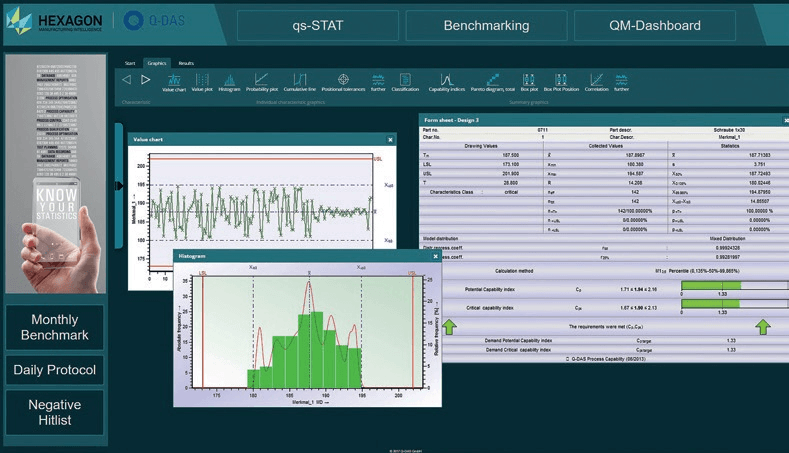Click the 'Calculation method' label
The image size is (789, 453).
[x=514, y=271]
